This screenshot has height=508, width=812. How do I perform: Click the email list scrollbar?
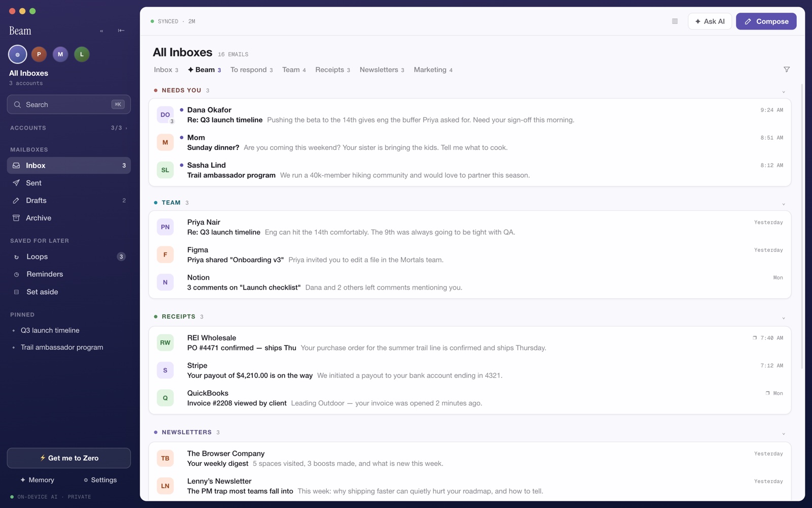point(802,226)
